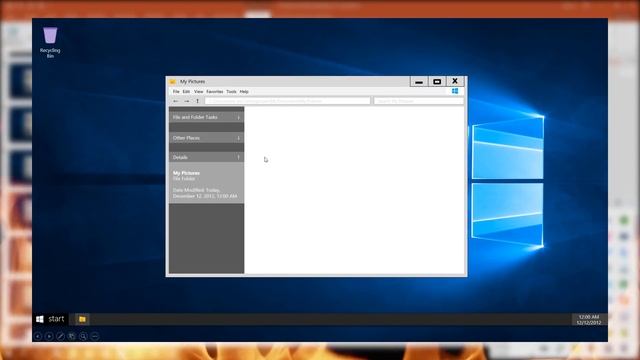Click the folder icon in My Pictures title bar
This screenshot has height=360, width=640.
pyautogui.click(x=173, y=82)
